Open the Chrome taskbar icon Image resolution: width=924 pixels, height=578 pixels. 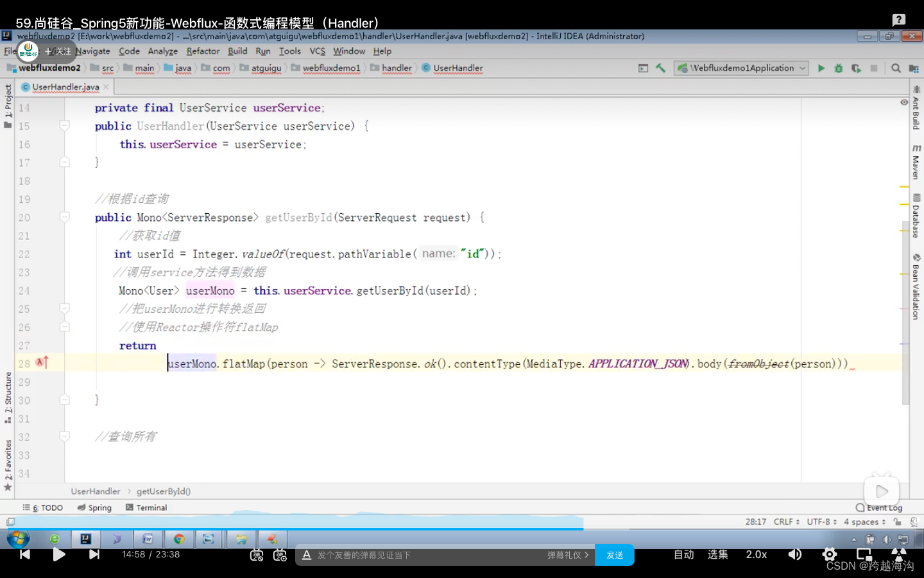click(x=179, y=539)
